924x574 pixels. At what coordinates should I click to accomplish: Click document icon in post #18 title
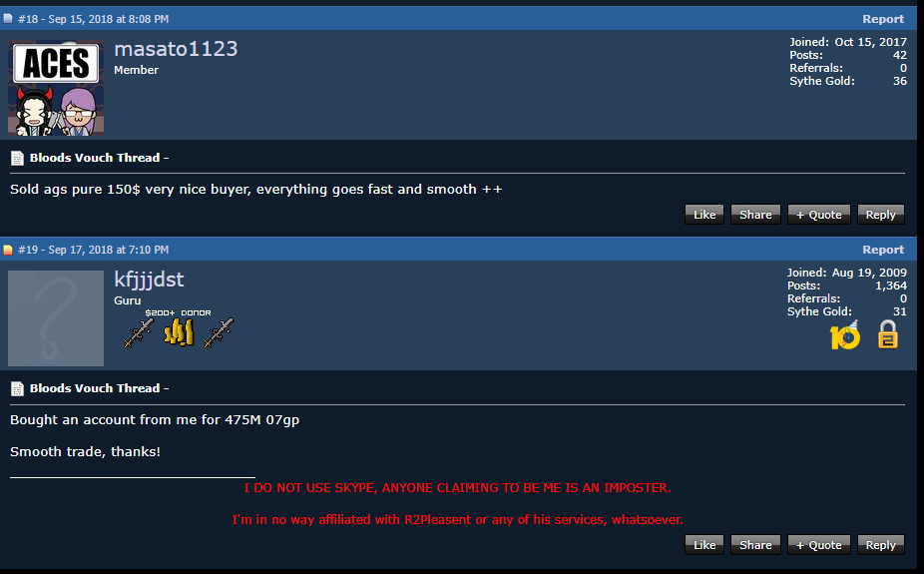coord(18,158)
